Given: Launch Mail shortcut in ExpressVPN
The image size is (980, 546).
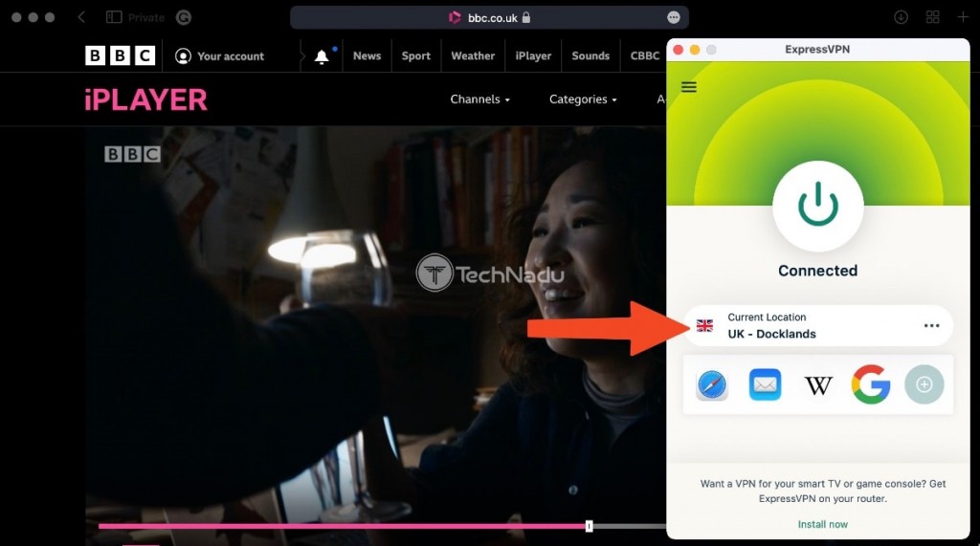Looking at the screenshot, I should [765, 384].
